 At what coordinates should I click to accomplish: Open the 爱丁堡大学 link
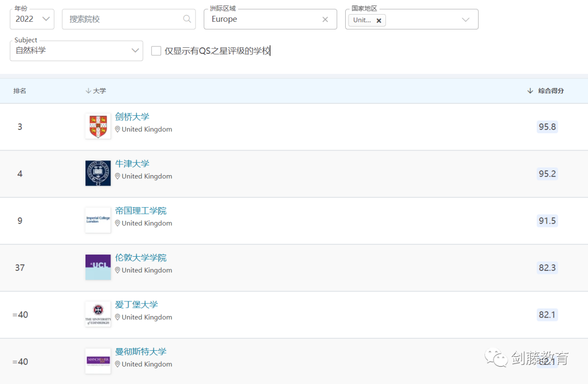(x=137, y=305)
